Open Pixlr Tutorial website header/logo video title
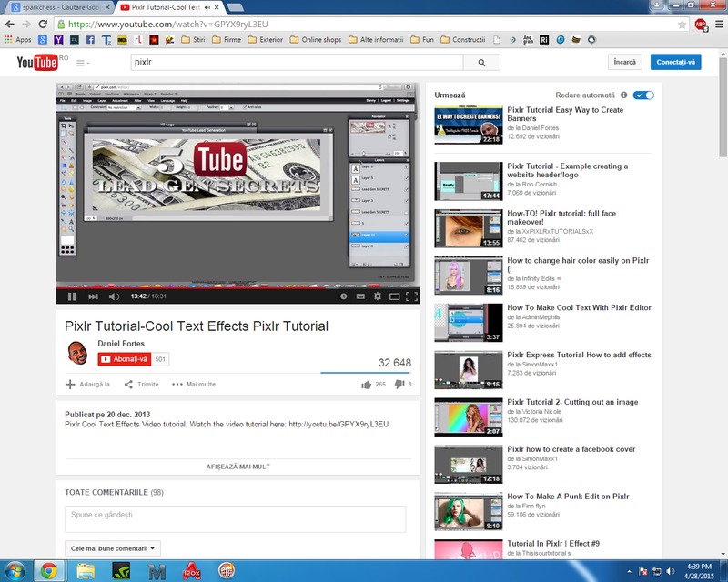This screenshot has height=582, width=728. (567, 170)
